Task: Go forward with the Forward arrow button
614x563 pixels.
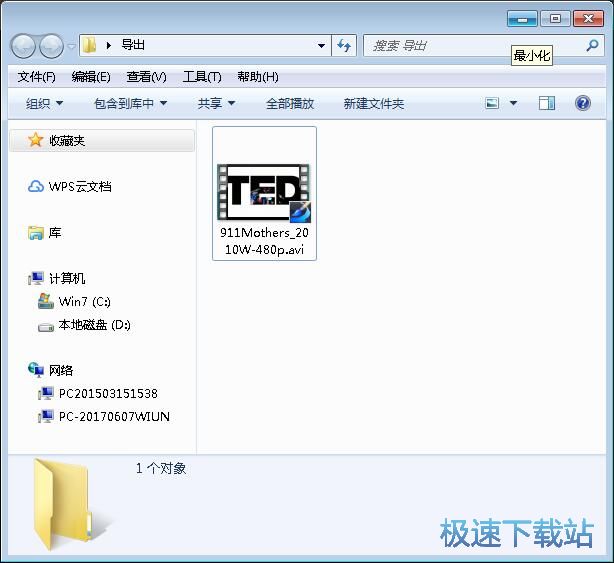Action: [52, 46]
